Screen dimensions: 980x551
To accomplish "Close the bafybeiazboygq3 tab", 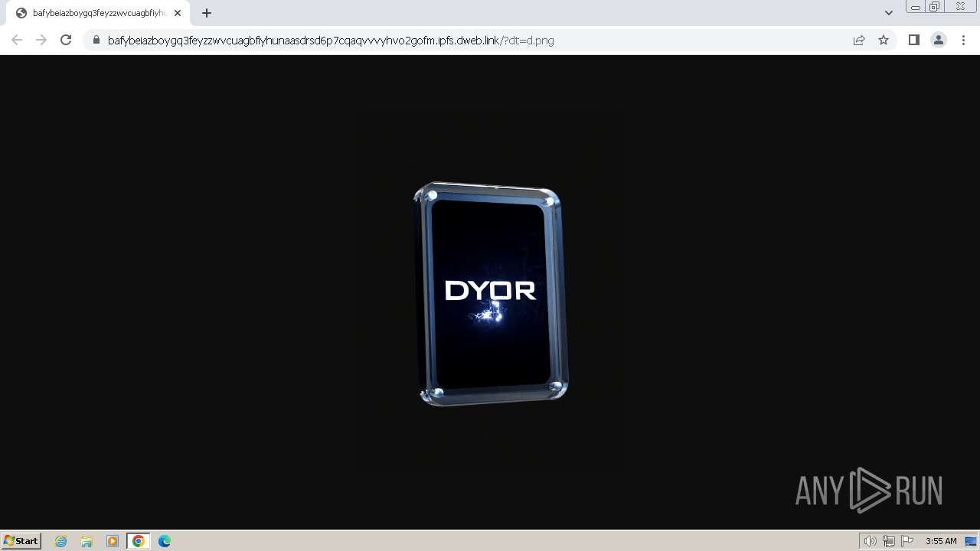I will (178, 13).
